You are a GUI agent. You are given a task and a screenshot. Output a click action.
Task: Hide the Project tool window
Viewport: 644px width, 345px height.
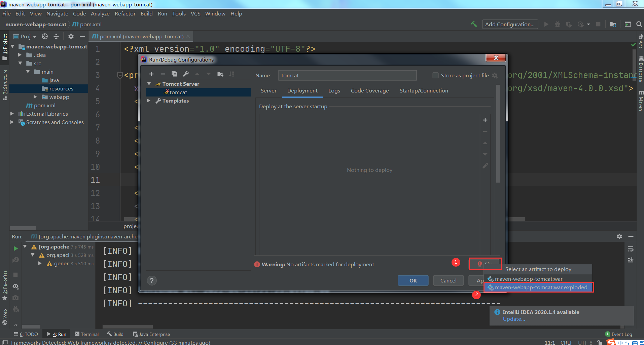click(x=82, y=36)
